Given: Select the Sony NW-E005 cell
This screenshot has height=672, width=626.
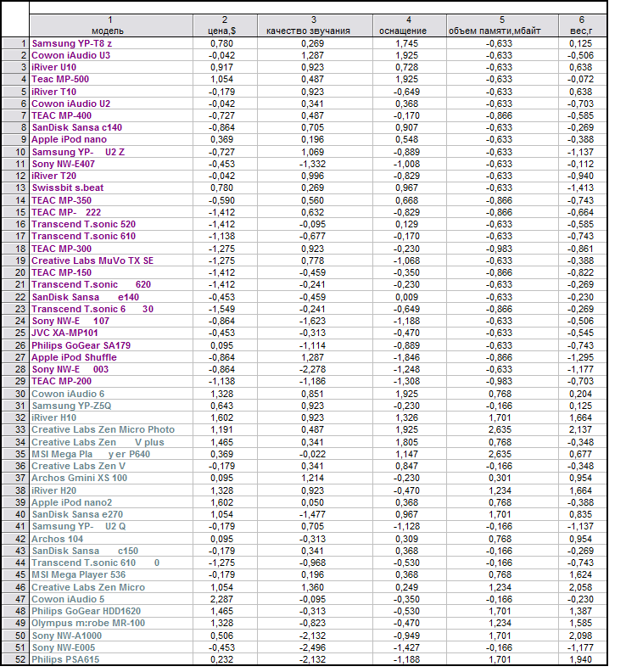Looking at the screenshot, I should (111, 648).
